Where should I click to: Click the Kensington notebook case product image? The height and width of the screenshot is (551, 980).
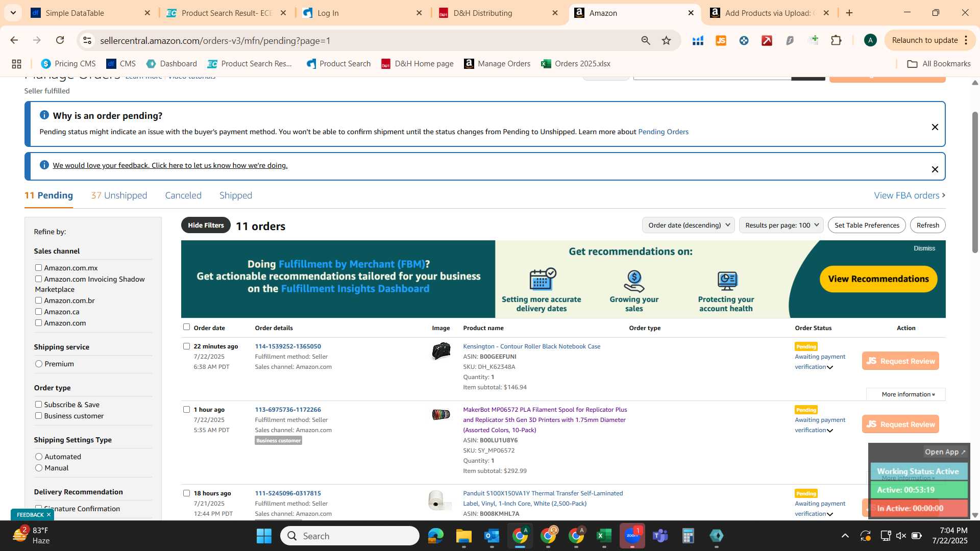point(441,351)
